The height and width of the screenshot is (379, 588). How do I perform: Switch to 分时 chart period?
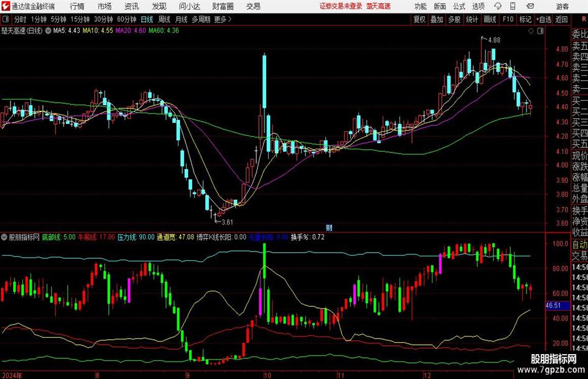point(21,19)
